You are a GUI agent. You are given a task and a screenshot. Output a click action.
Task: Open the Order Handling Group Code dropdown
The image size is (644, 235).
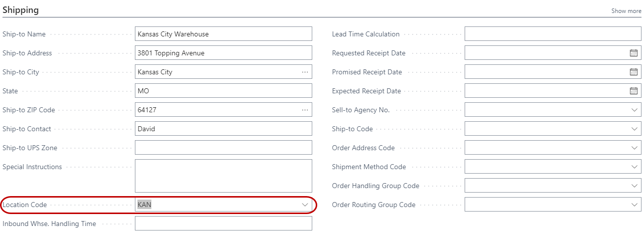pyautogui.click(x=635, y=186)
